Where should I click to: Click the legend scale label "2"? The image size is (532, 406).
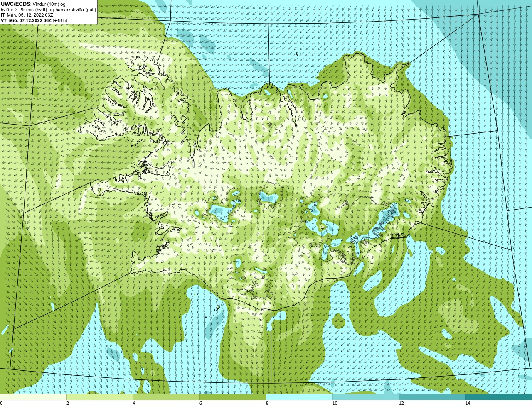(67, 403)
